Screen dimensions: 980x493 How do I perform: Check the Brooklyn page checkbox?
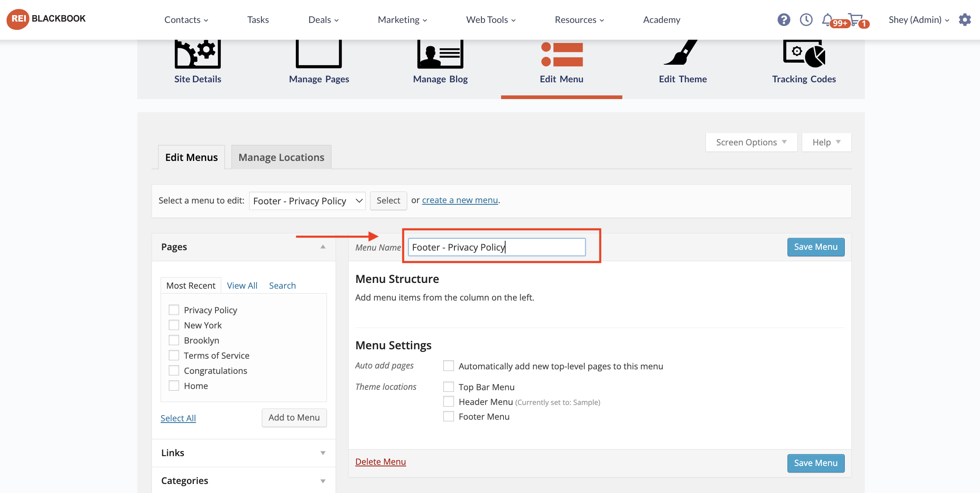[x=174, y=340]
